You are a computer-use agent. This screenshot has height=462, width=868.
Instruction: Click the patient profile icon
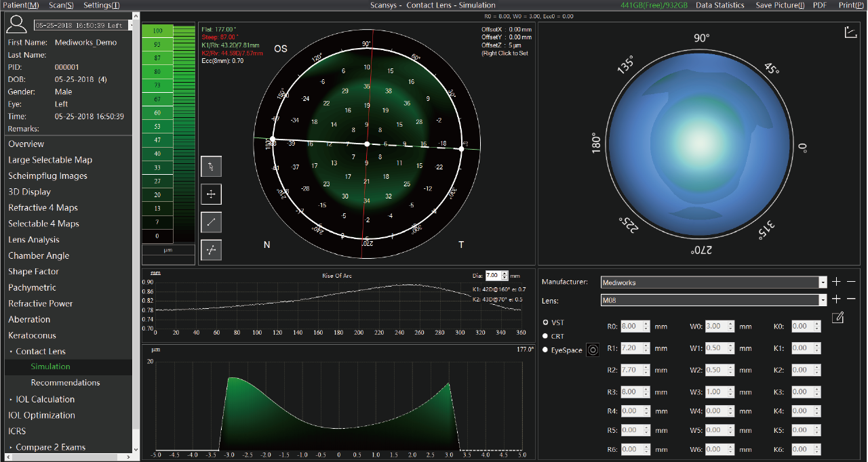pos(16,26)
